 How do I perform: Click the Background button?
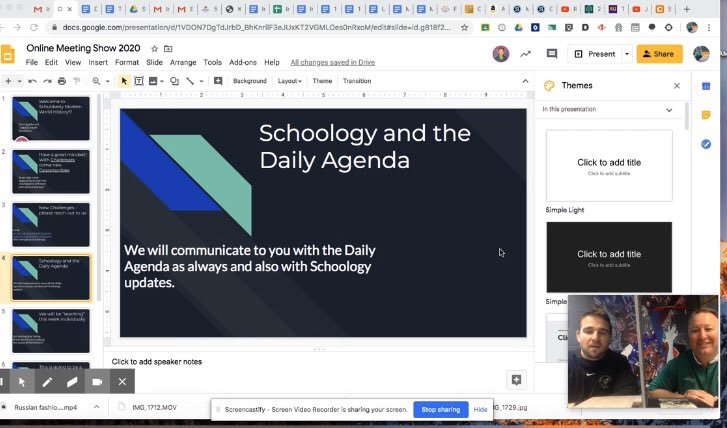click(x=250, y=81)
